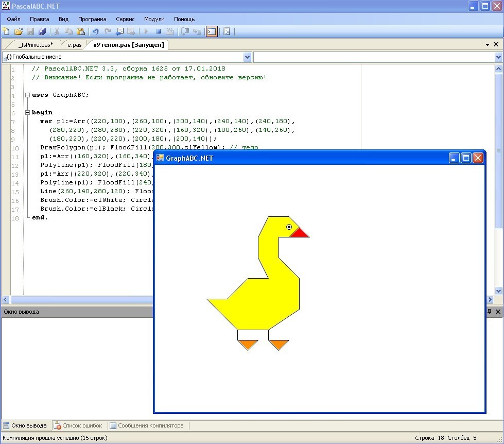Click the New file toolbar icon
Viewport: 504px width, 444px height.
coord(6,31)
